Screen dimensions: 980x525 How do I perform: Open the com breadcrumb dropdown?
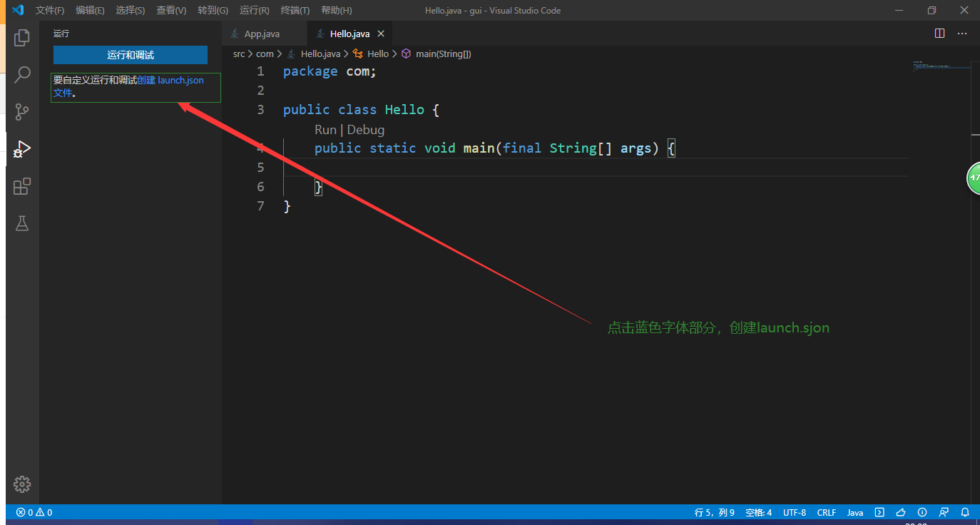tap(265, 53)
